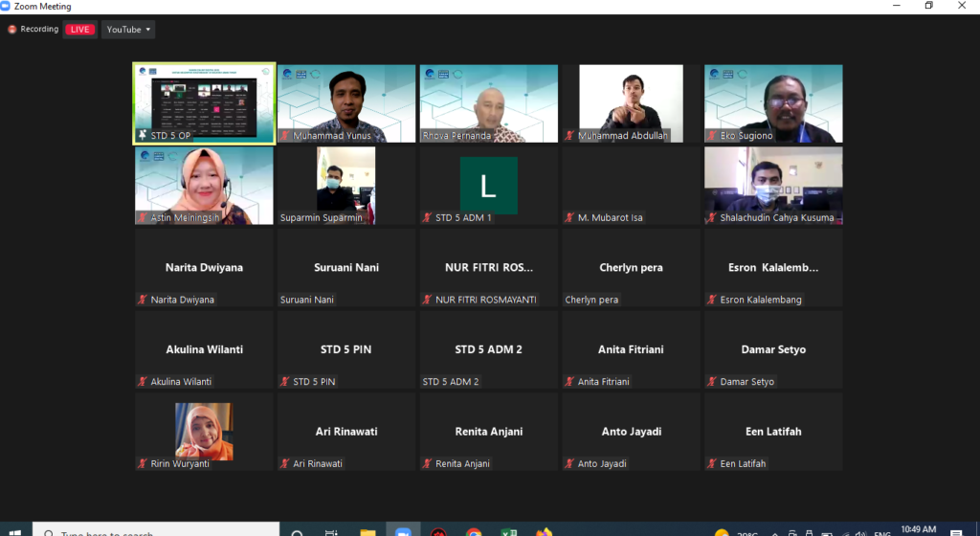Viewport: 980px width, 536px height.
Task: Select the STD 5 ADM 2 participant tile
Action: pyautogui.click(x=488, y=350)
